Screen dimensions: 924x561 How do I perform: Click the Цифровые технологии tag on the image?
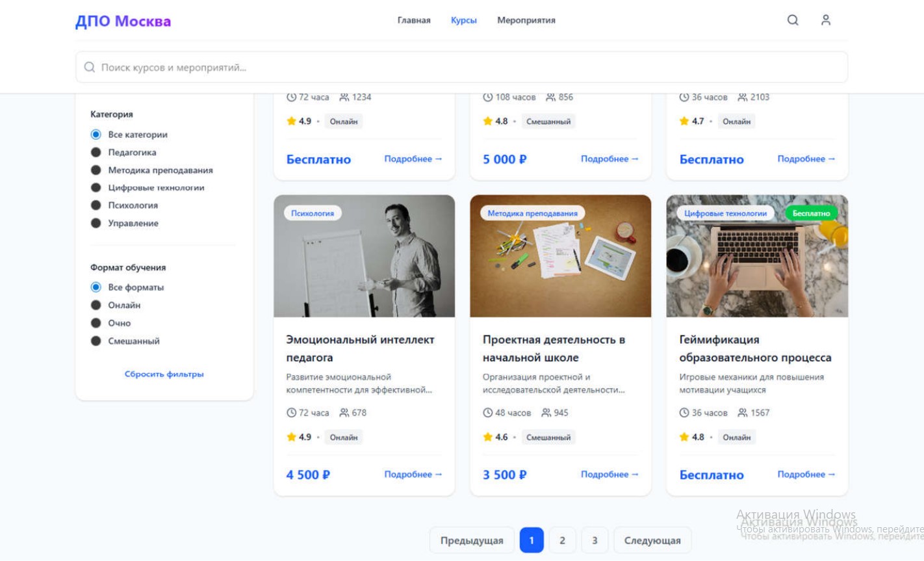click(x=725, y=213)
